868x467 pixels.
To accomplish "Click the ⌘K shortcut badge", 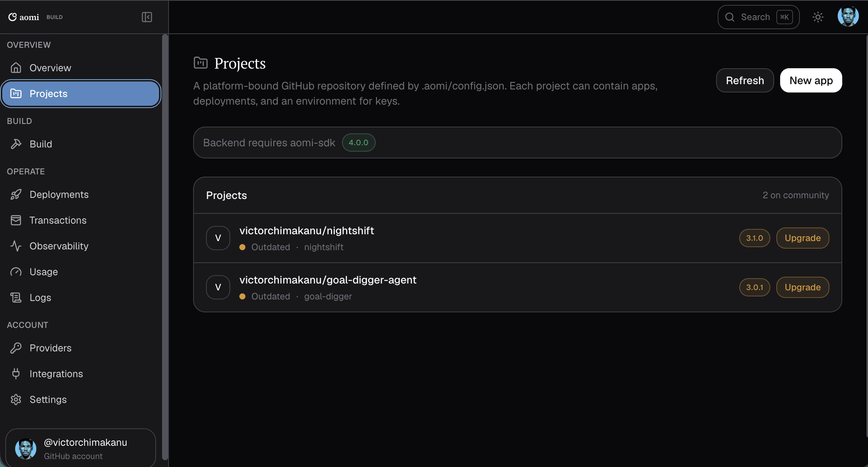I will click(x=785, y=17).
